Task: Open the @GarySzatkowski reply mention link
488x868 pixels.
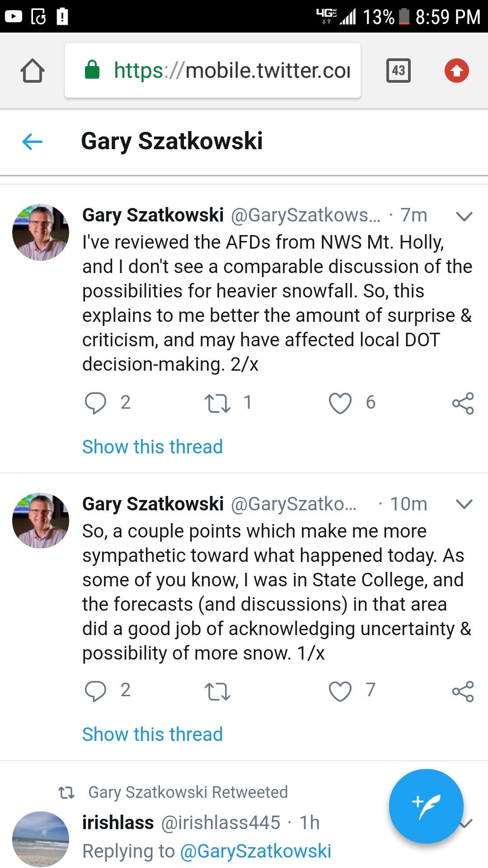Action: click(256, 851)
